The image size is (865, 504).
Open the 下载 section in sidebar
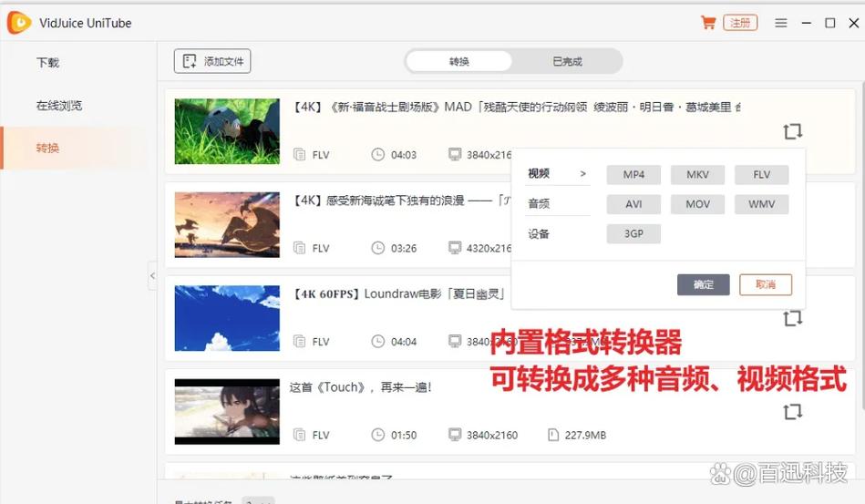[x=48, y=62]
